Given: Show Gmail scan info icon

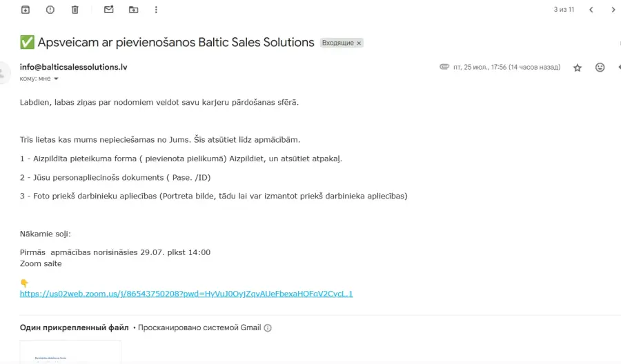Looking at the screenshot, I should tap(268, 327).
